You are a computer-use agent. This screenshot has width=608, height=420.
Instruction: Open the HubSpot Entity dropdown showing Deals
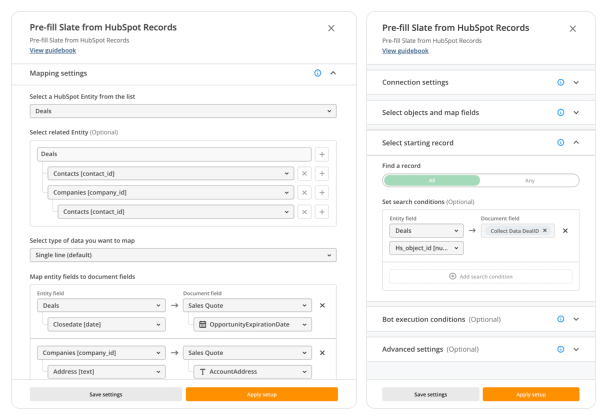(183, 111)
